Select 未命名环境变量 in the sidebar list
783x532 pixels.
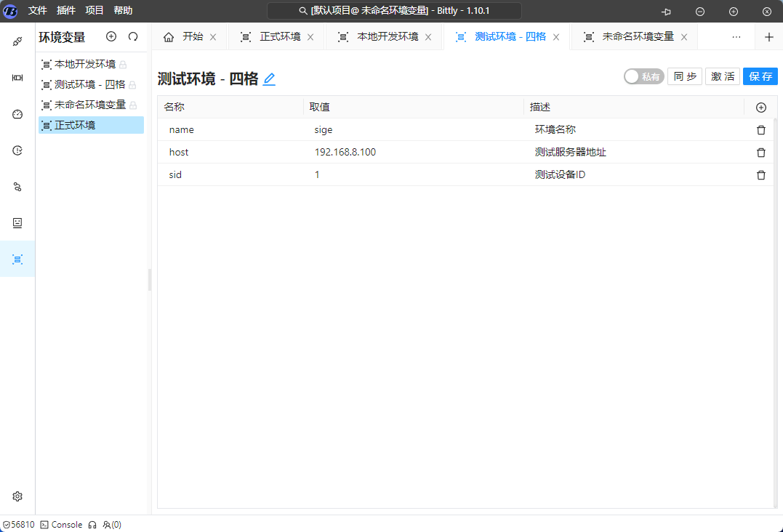tap(89, 105)
